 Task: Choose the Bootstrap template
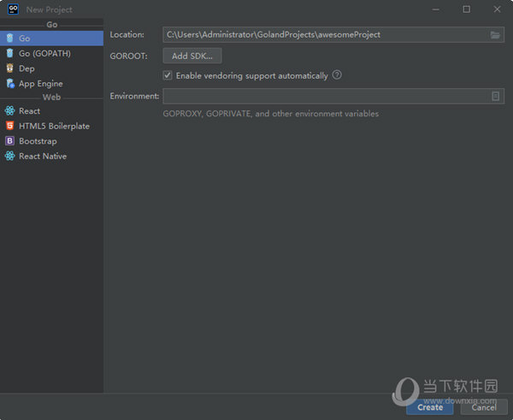51,141
